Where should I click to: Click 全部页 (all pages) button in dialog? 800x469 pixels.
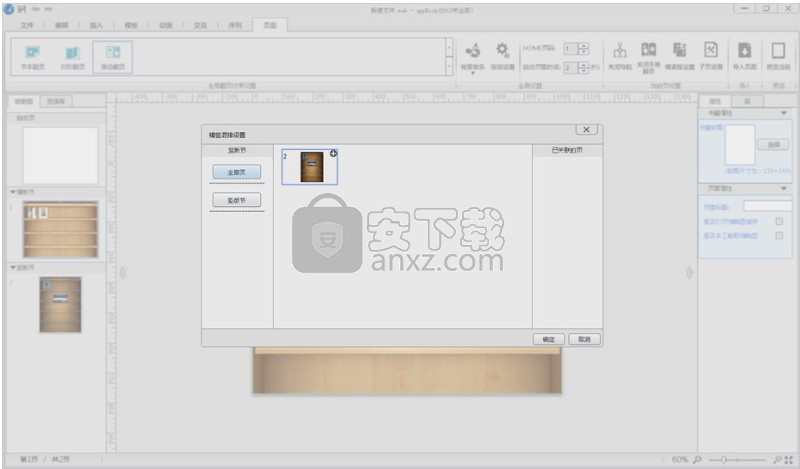point(237,172)
